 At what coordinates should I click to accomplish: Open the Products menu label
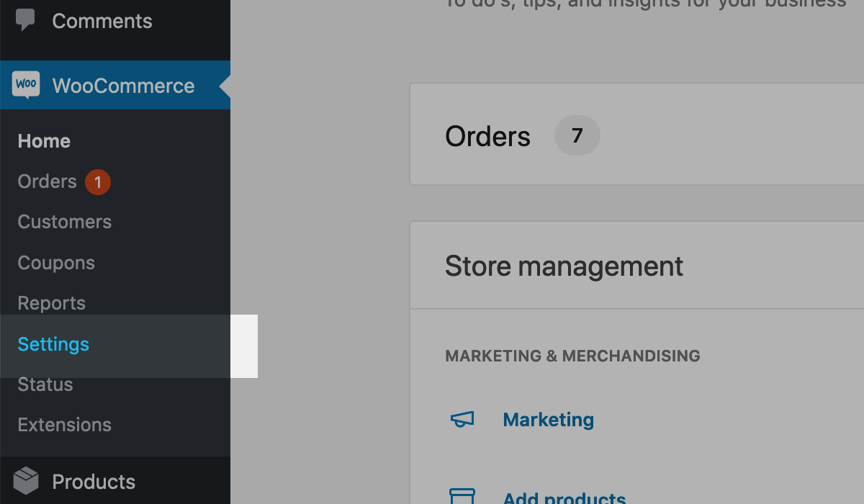click(94, 482)
